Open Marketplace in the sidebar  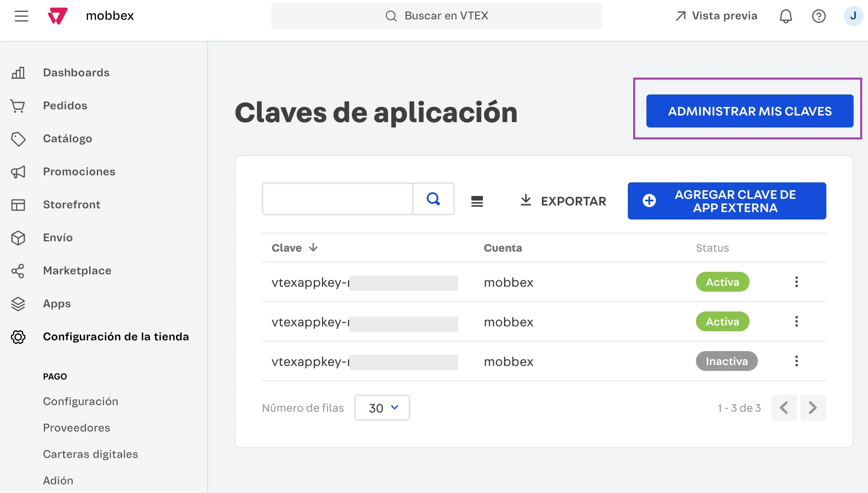click(77, 271)
